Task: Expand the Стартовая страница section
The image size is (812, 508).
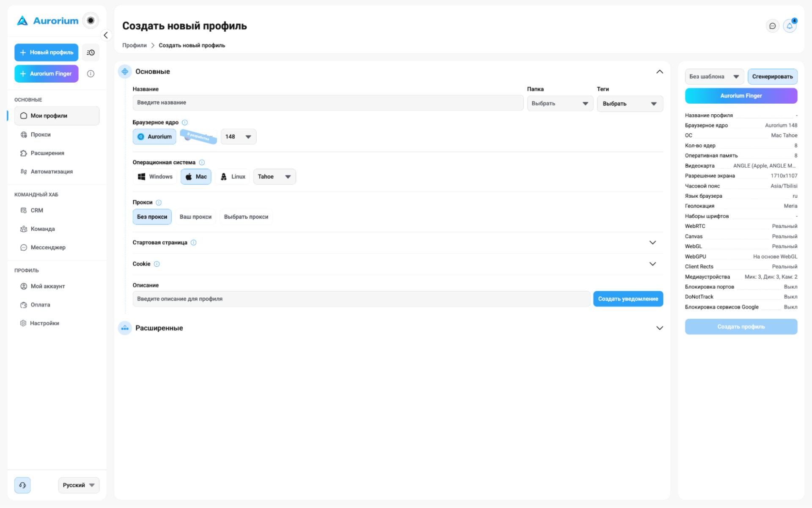Action: click(x=653, y=243)
